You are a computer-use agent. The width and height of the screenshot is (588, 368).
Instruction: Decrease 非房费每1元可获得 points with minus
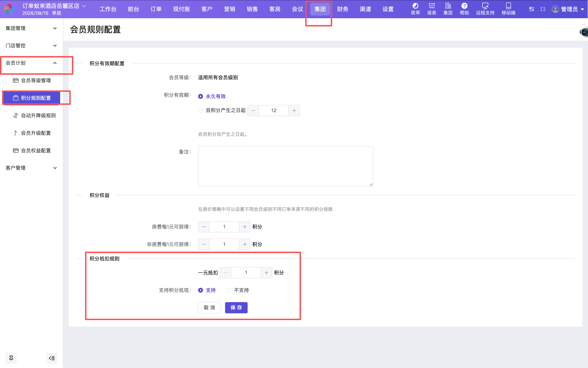coord(204,244)
